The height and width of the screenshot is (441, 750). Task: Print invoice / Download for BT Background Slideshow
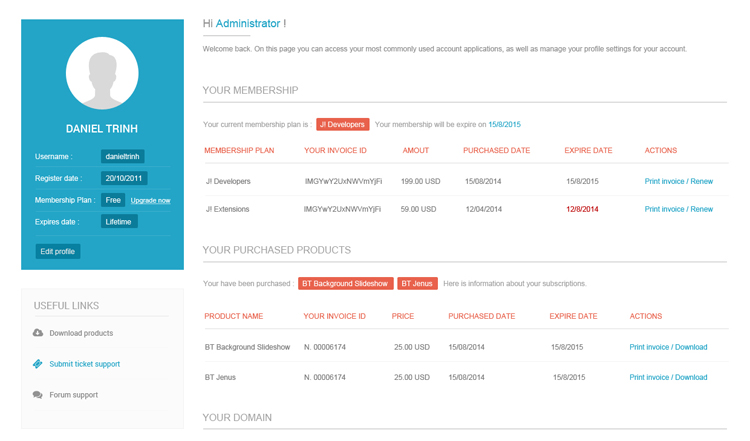click(x=668, y=347)
